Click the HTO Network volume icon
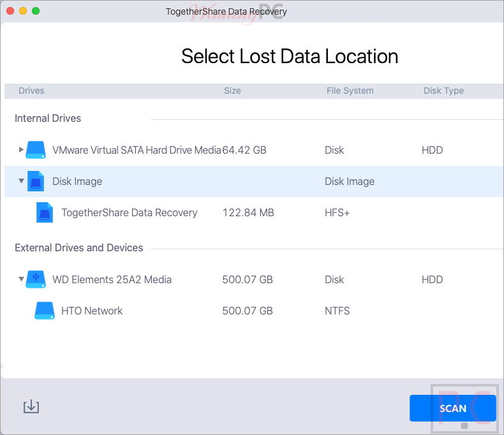The width and height of the screenshot is (504, 435). [45, 311]
